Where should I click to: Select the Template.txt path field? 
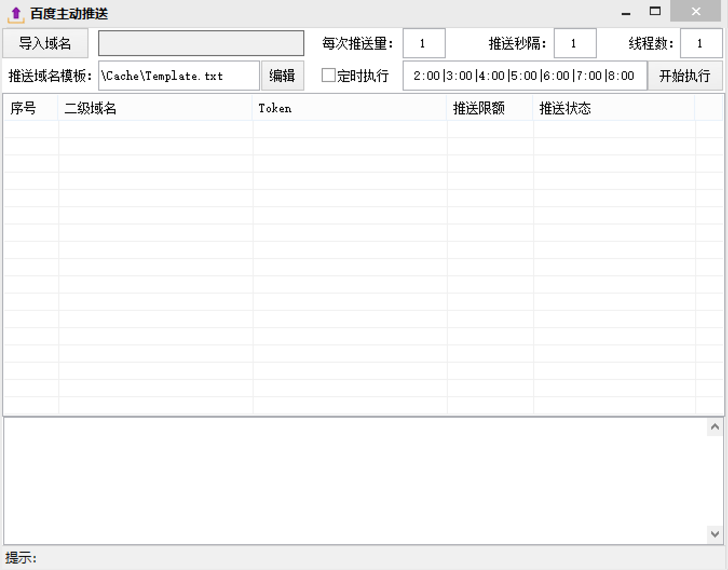click(x=179, y=76)
